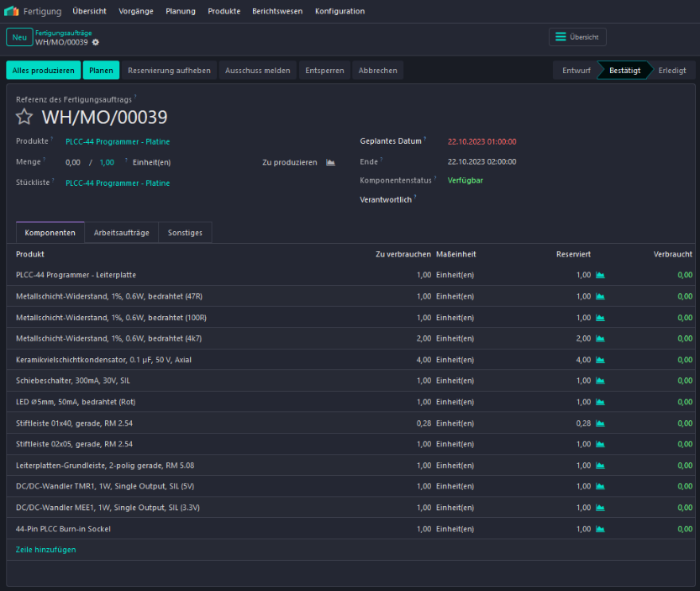Click the Planen button
The height and width of the screenshot is (591, 700).
101,71
